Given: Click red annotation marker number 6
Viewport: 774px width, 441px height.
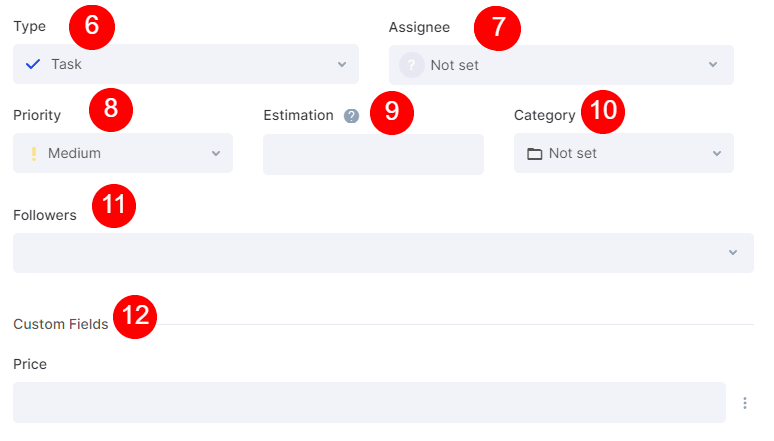Looking at the screenshot, I should [92, 27].
